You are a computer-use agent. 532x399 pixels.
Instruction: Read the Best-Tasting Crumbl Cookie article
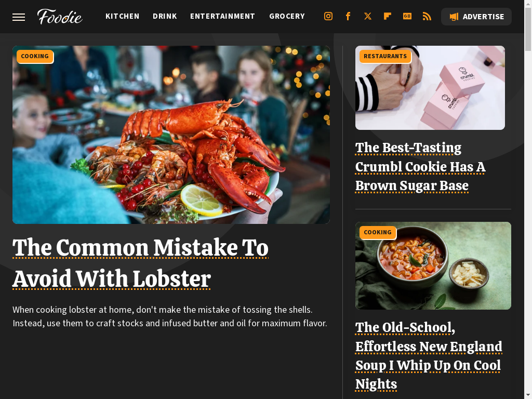click(x=420, y=167)
